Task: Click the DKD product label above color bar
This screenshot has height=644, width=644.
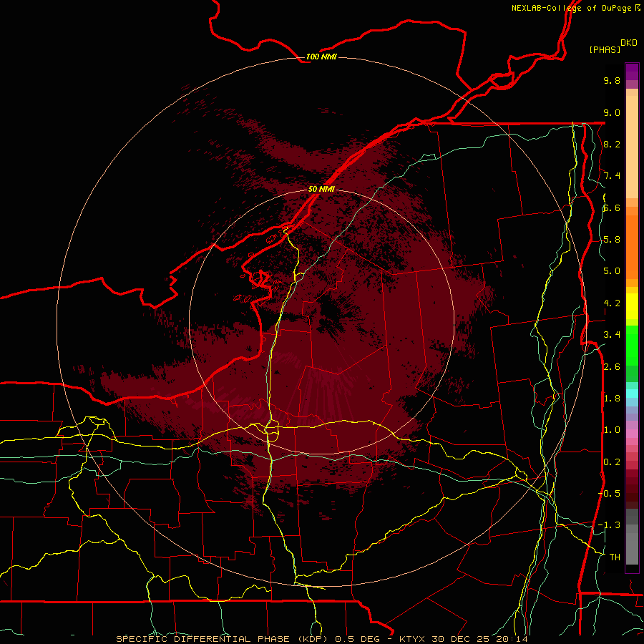Action: pos(628,43)
